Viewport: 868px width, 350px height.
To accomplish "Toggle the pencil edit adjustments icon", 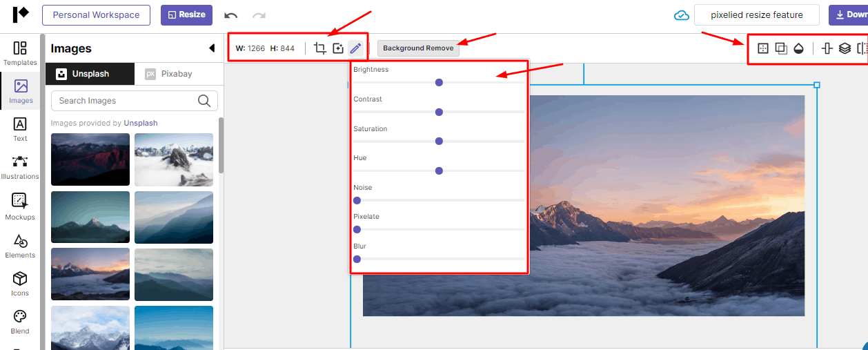I will tap(355, 48).
